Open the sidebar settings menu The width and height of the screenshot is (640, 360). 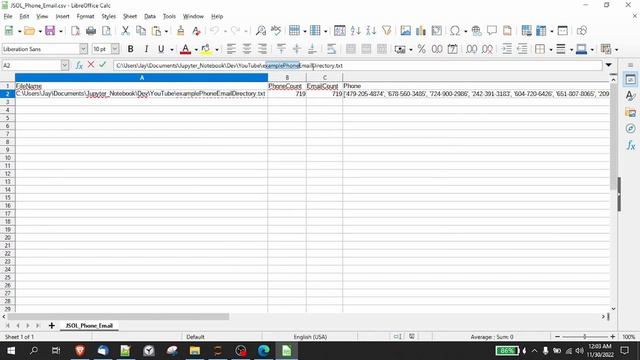630,65
